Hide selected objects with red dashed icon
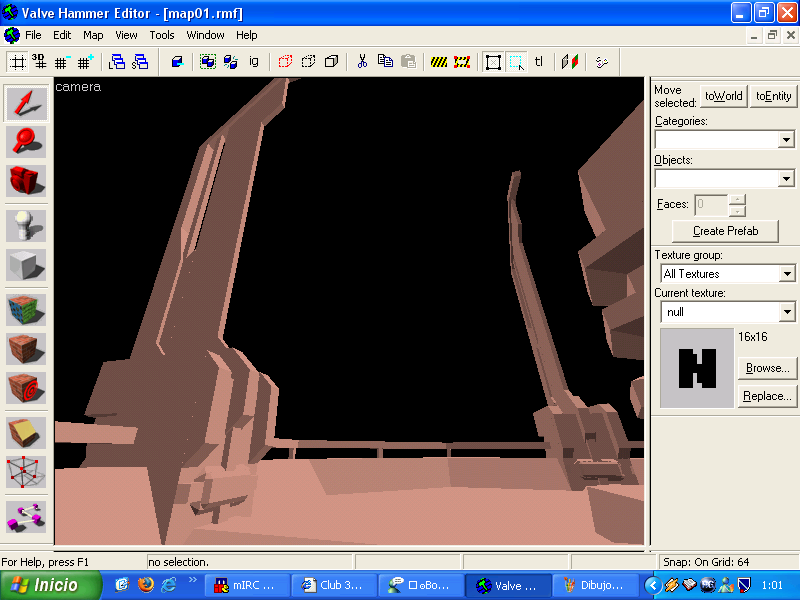Image resolution: width=800 pixels, height=600 pixels. [x=285, y=62]
